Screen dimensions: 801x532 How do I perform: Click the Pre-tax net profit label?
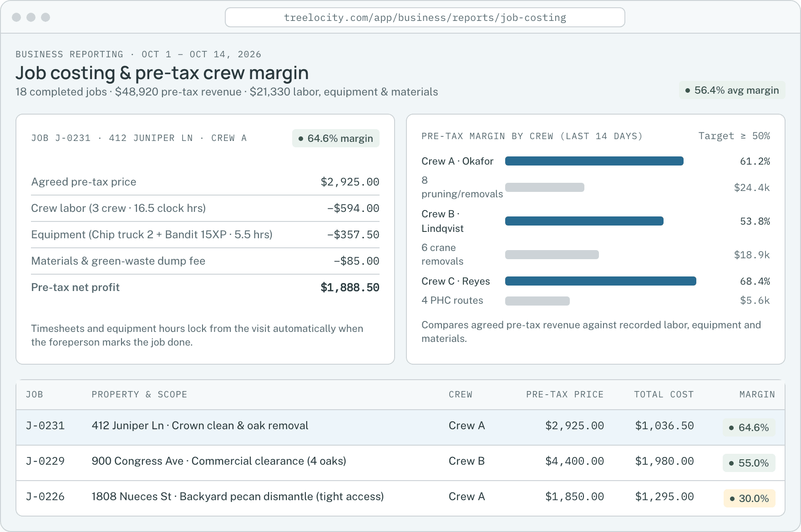pyautogui.click(x=75, y=287)
